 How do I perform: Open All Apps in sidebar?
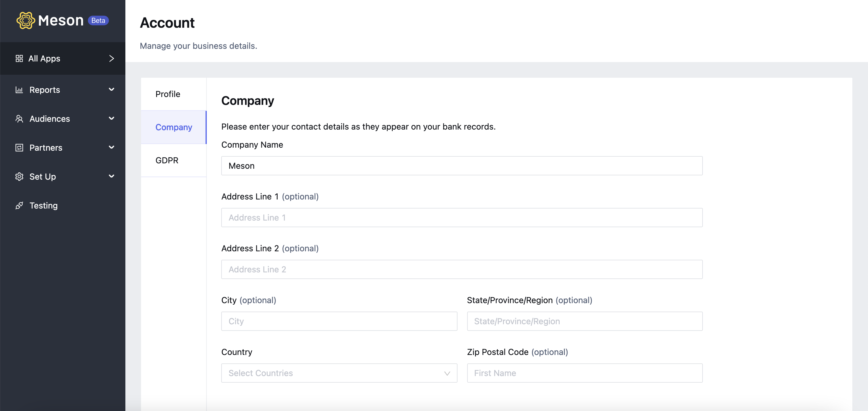63,59
